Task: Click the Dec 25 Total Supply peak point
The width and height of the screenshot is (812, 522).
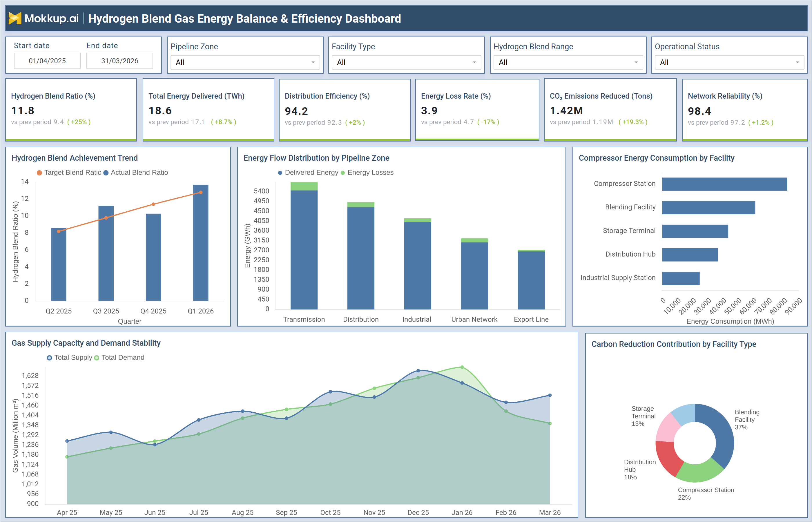Action: click(x=418, y=371)
